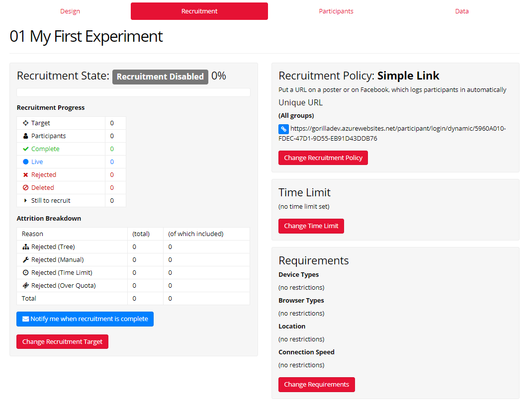
Task: Click the Rejected (Over Quota) ticket icon
Action: point(26,285)
